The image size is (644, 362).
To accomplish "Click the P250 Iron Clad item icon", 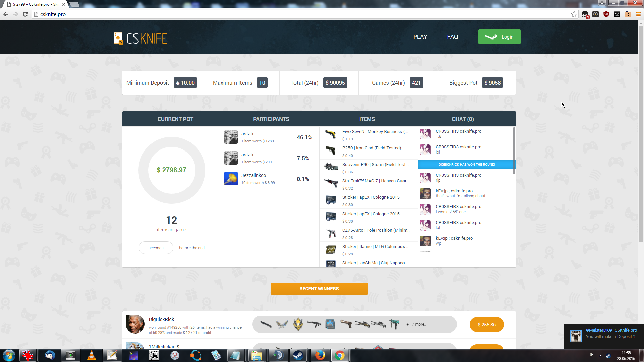I will pos(331,151).
